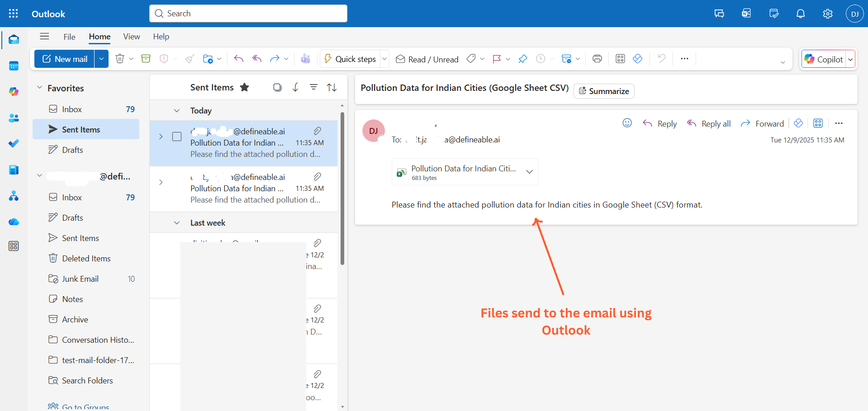Click the Undo icon in ribbon

point(661,59)
